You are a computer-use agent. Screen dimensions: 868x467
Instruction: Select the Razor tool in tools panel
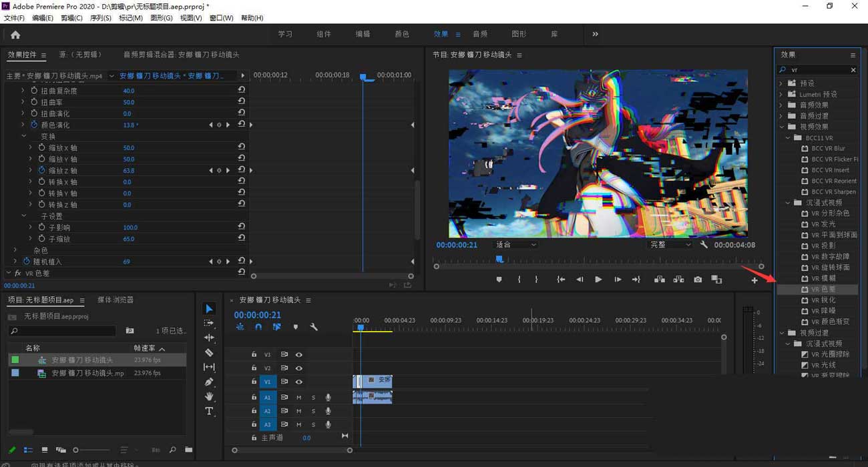point(209,352)
